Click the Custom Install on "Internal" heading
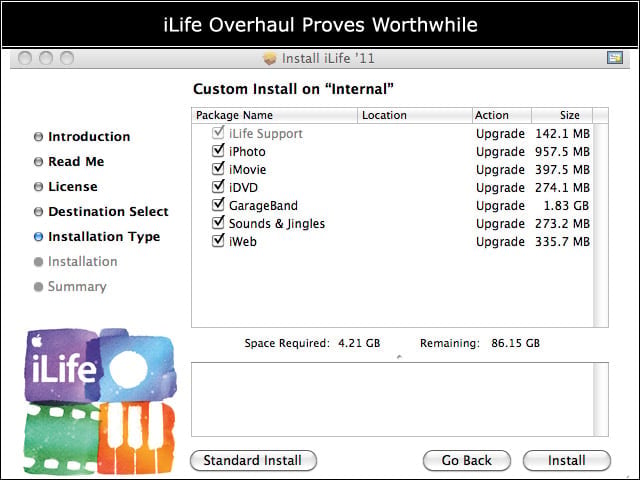 click(x=293, y=89)
